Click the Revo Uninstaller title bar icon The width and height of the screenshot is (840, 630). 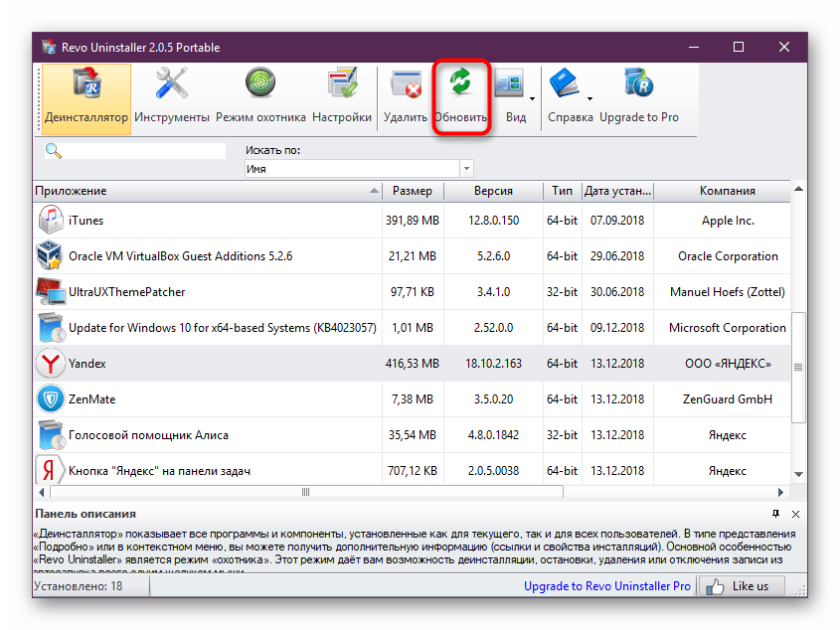tap(50, 47)
